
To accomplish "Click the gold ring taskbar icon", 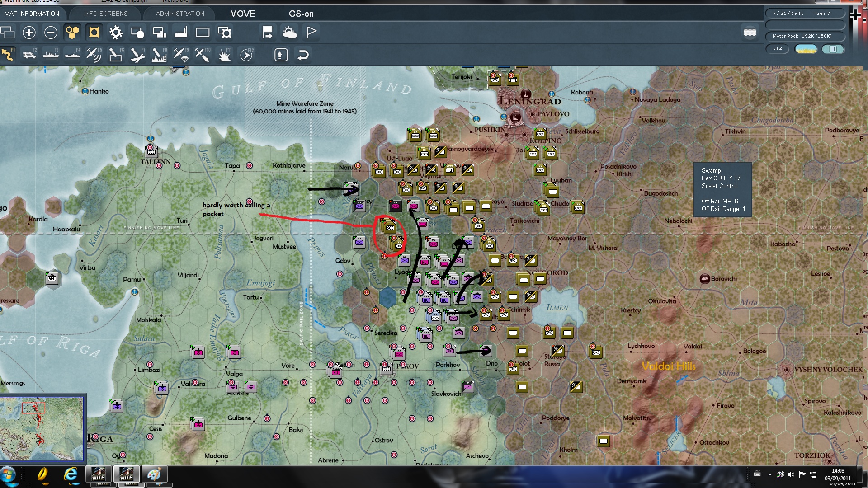I will 42,474.
